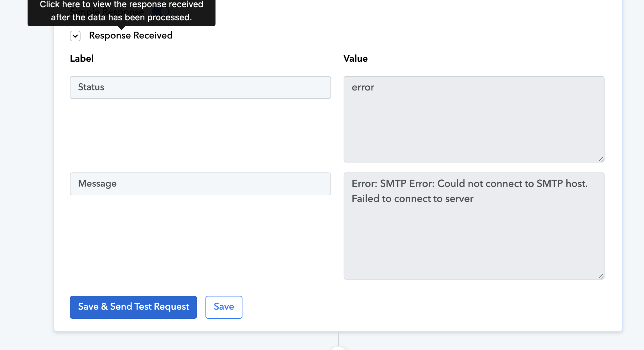Click the Simple Response label behind tooltip
Screen dimensions: 644x350
[x=107, y=12]
